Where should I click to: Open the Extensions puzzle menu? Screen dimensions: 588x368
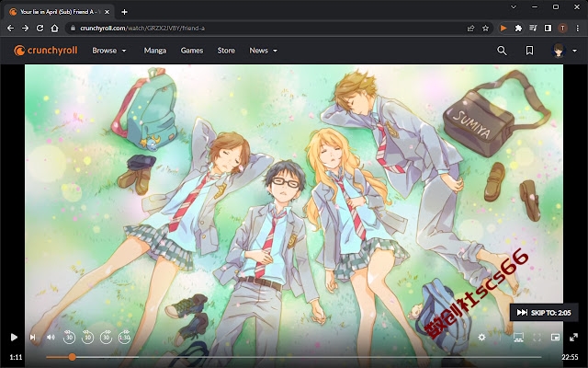click(x=518, y=29)
